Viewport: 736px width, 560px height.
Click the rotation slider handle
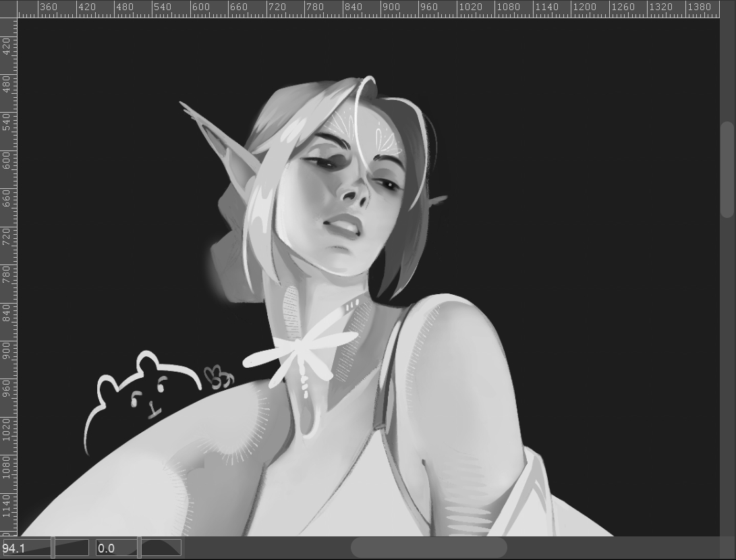pos(140,548)
